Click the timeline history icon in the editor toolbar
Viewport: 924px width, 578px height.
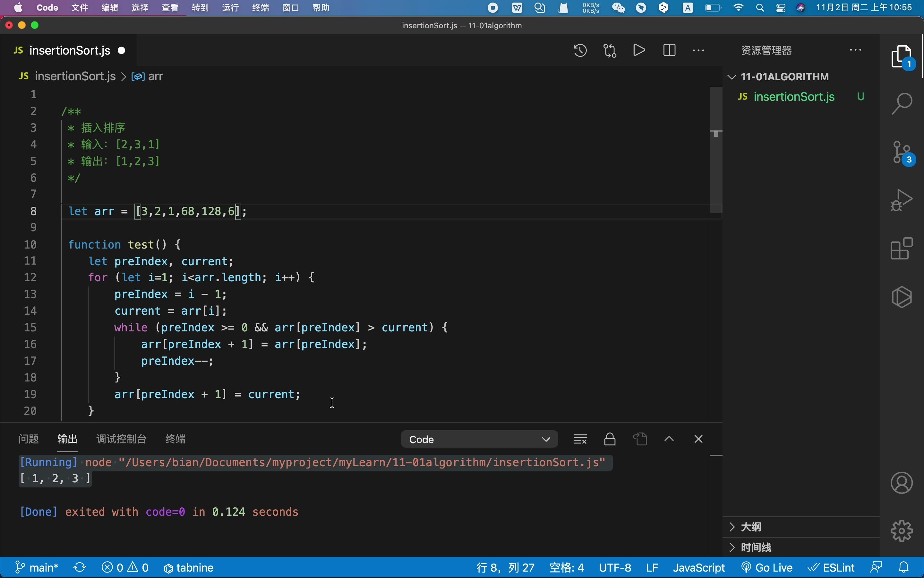coord(580,50)
